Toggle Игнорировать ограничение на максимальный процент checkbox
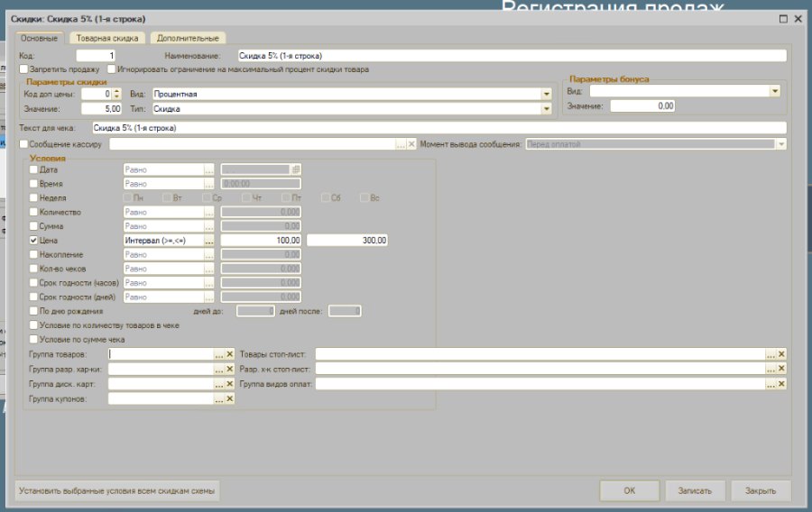Image resolution: width=812 pixels, height=512 pixels. pos(111,69)
